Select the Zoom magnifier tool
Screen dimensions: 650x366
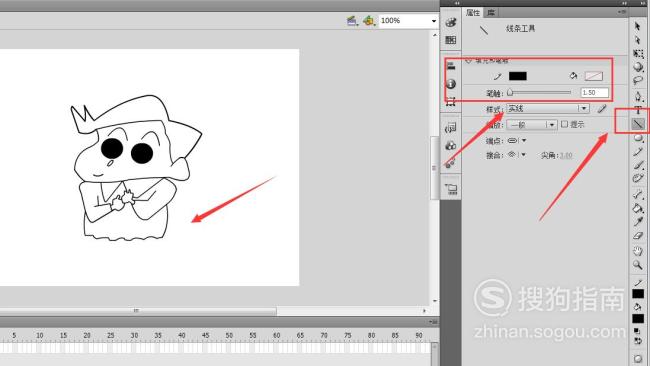[x=638, y=265]
